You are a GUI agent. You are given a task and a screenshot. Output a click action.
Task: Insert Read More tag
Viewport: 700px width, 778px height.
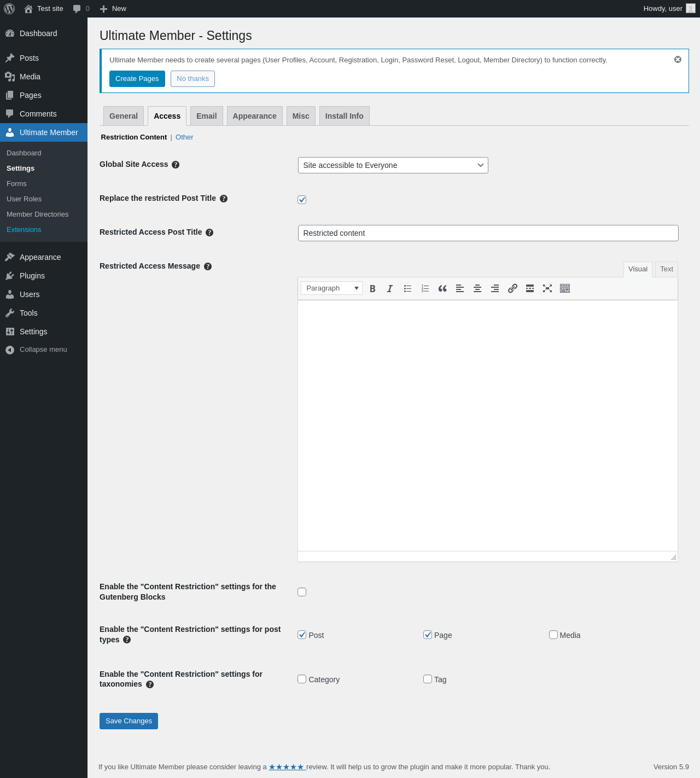pyautogui.click(x=530, y=288)
